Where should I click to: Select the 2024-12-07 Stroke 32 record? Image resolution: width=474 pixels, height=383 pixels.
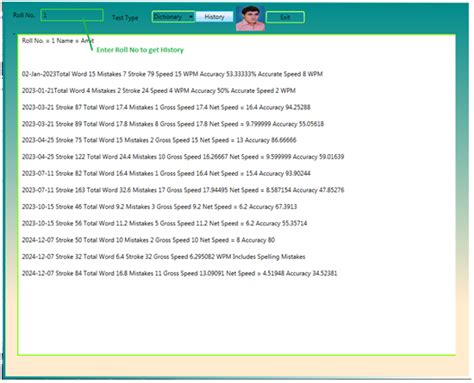pyautogui.click(x=164, y=257)
